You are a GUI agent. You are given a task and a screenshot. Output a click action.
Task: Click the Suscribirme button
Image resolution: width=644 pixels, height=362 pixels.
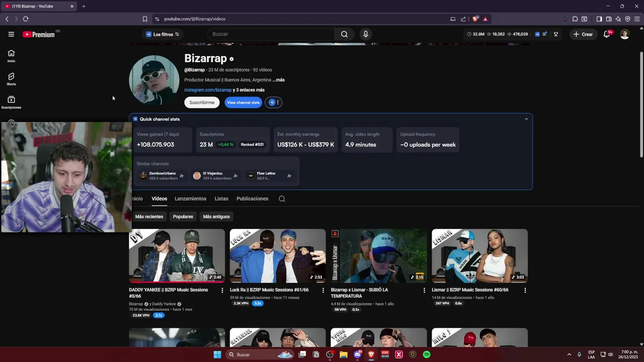pyautogui.click(x=202, y=103)
